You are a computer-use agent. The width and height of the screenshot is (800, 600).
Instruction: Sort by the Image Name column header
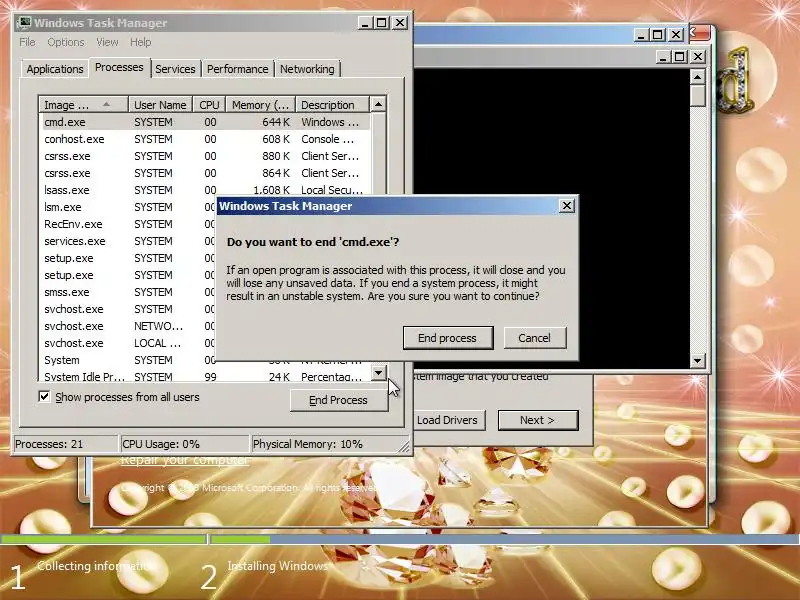click(83, 105)
